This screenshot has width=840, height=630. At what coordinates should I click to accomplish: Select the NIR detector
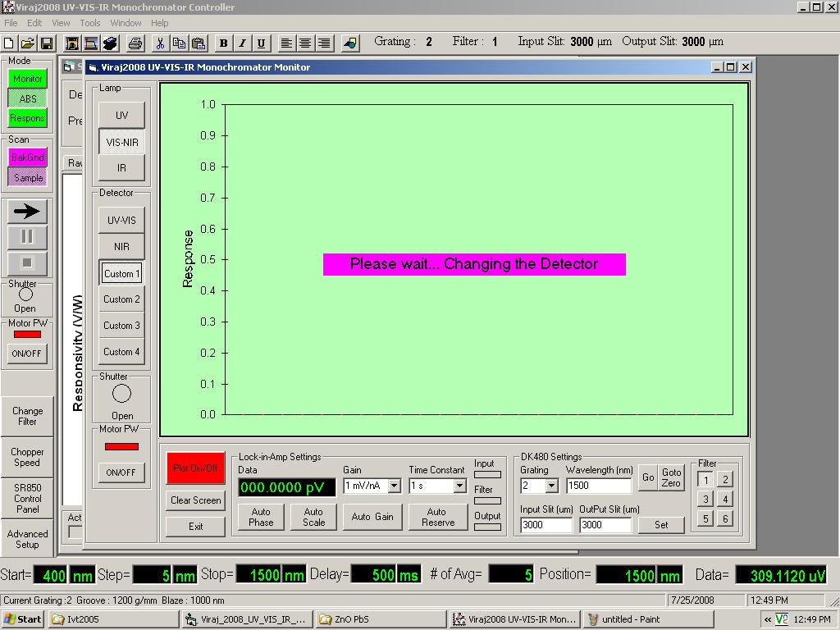(121, 246)
